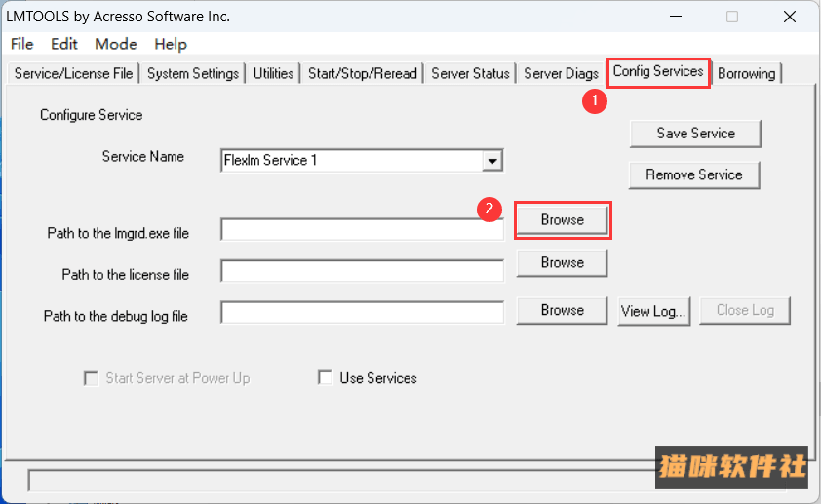
Task: Click the lmgrd.exe path field
Action: tap(362, 230)
